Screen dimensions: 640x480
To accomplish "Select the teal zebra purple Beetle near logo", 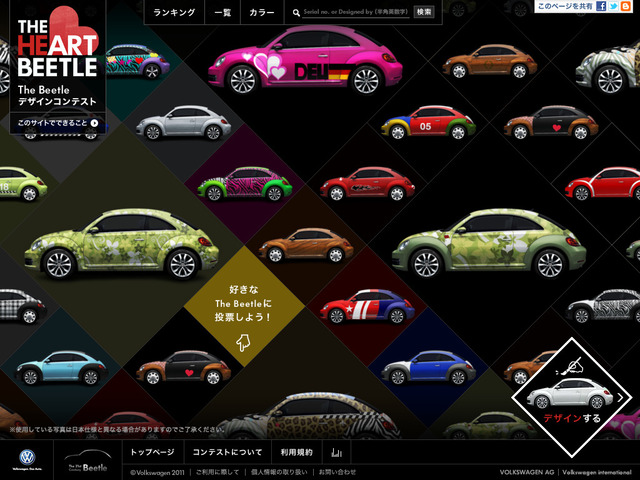I will click(138, 61).
